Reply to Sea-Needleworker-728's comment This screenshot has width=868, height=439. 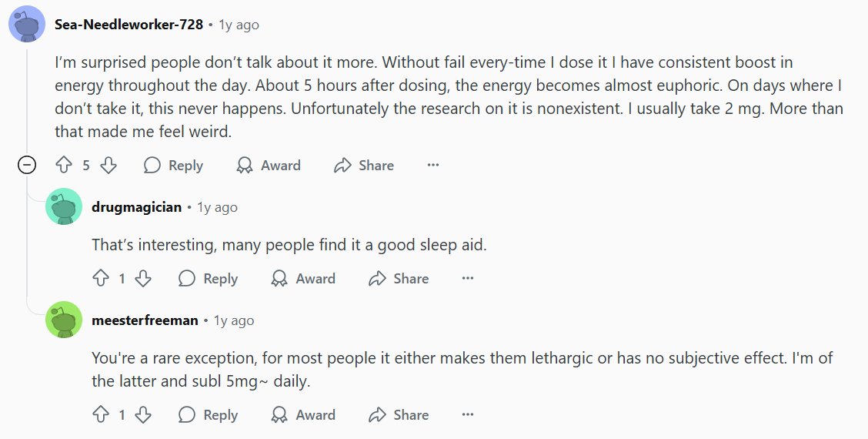pos(173,165)
